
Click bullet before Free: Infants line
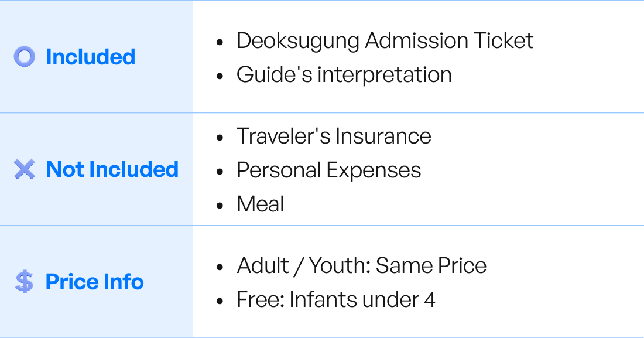220,302
